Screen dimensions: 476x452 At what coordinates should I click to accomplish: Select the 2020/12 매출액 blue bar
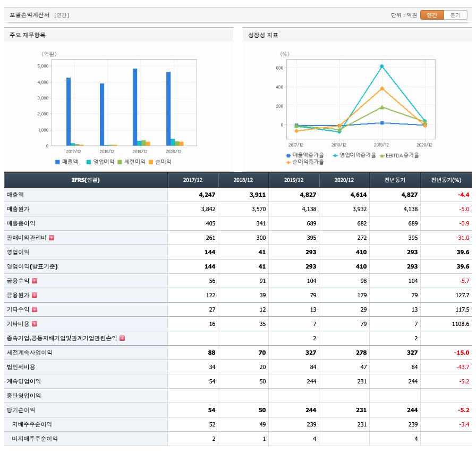coord(168,109)
